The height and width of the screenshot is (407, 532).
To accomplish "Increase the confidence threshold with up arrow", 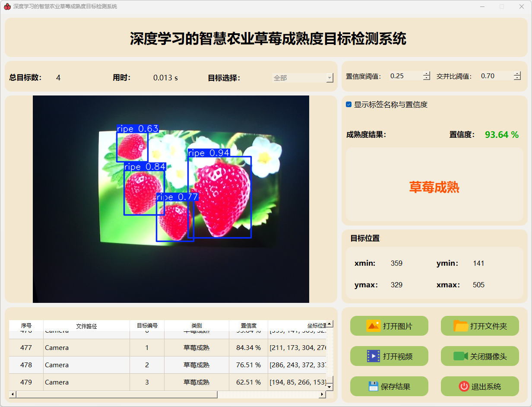I will [x=427, y=73].
